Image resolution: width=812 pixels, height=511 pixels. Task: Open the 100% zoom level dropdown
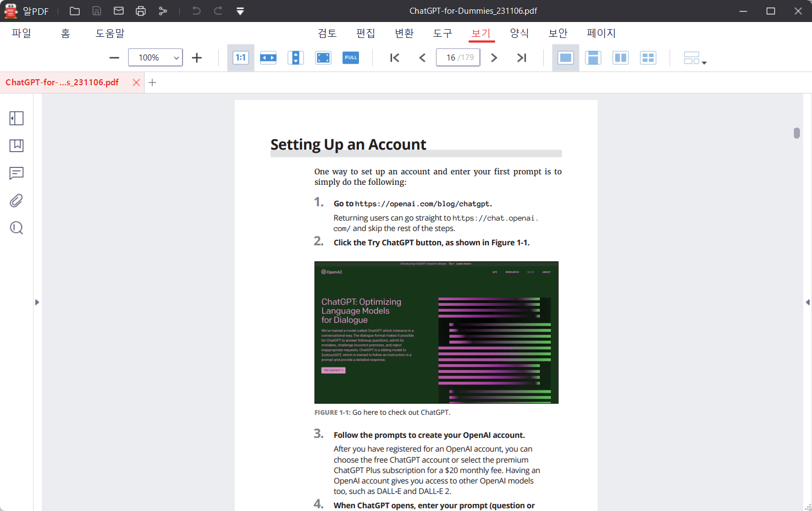(x=176, y=58)
